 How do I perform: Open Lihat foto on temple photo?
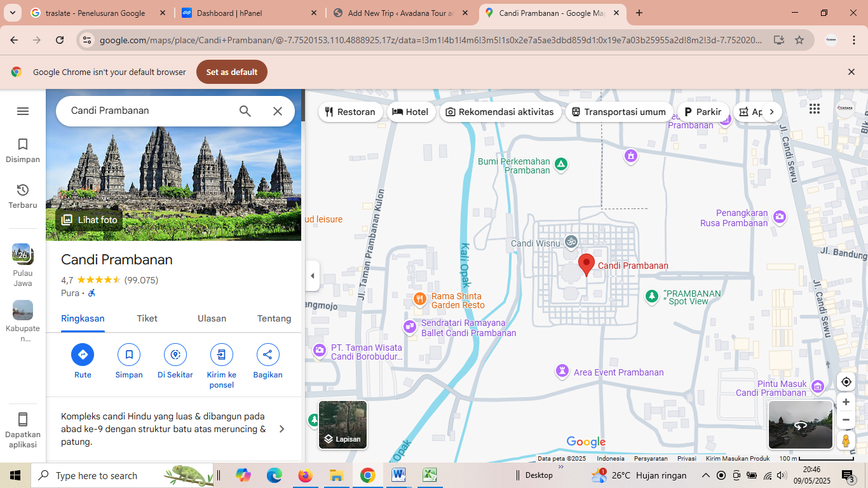point(90,220)
